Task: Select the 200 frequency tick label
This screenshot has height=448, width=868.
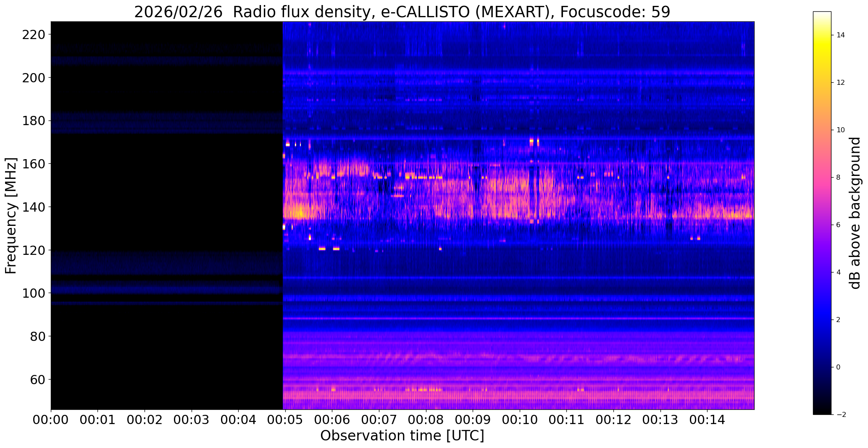Action: tap(33, 78)
